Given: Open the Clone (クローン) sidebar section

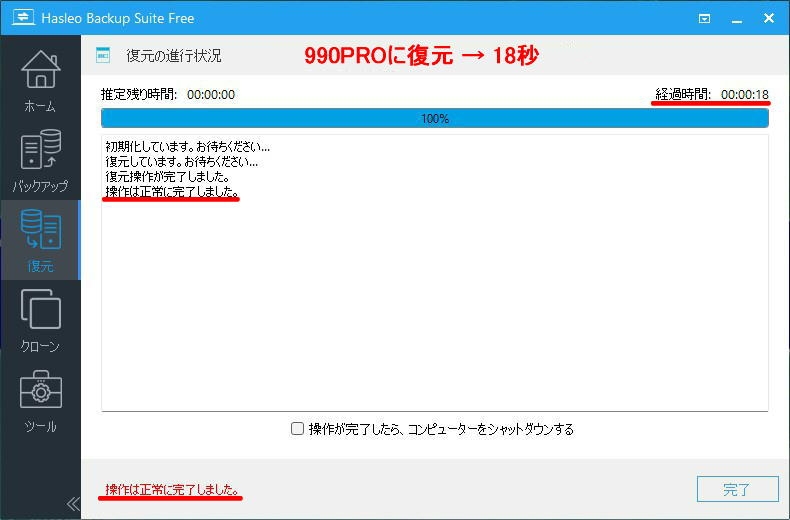Looking at the screenshot, I should coord(40,320).
